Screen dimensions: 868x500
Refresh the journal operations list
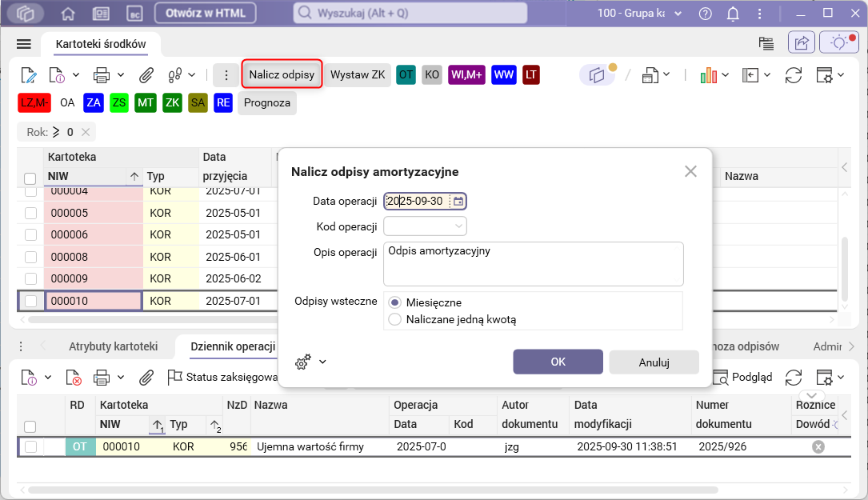point(794,378)
